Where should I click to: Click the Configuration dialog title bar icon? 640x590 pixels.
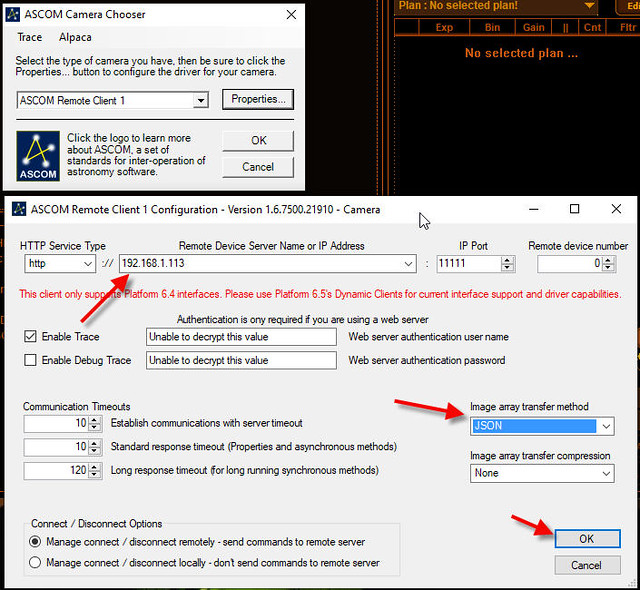tap(18, 209)
